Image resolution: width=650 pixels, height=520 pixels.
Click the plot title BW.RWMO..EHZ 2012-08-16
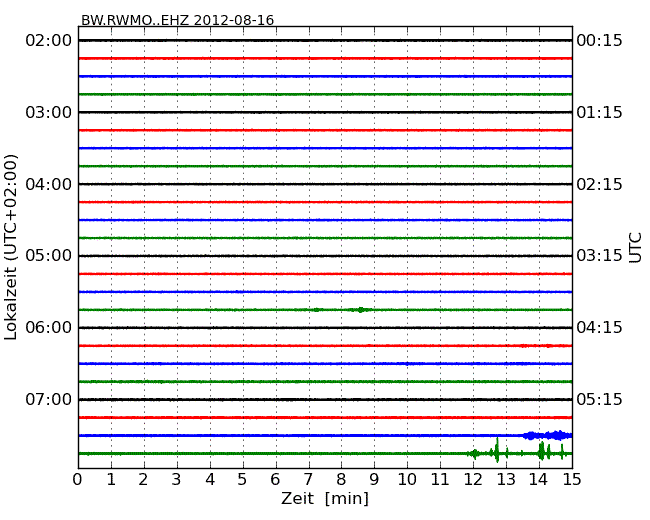(177, 20)
